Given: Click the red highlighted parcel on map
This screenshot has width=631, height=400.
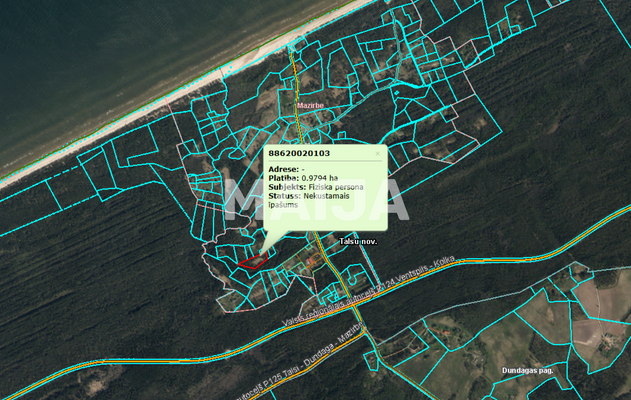Looking at the screenshot, I should [251, 260].
